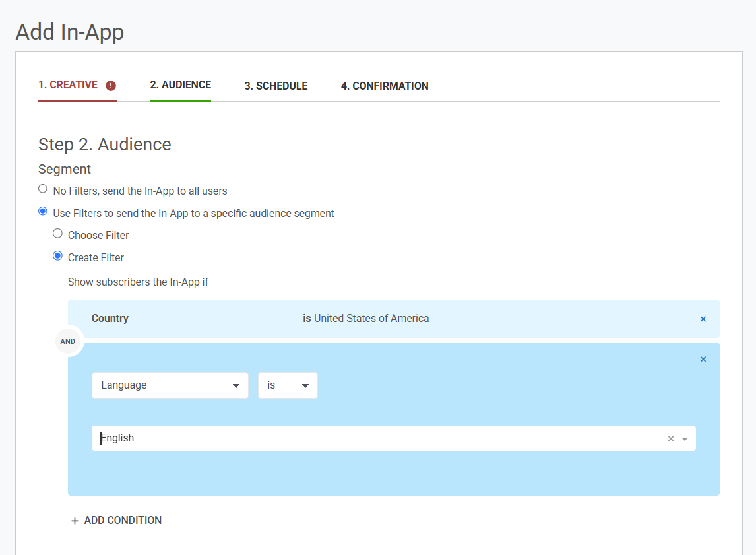Remove the Language filter condition
756x555 pixels.
(703, 360)
